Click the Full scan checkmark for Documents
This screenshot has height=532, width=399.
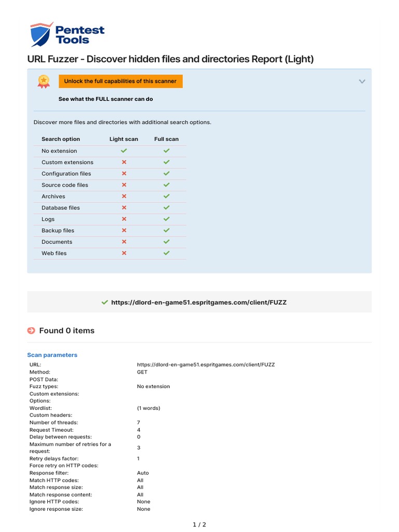(166, 242)
